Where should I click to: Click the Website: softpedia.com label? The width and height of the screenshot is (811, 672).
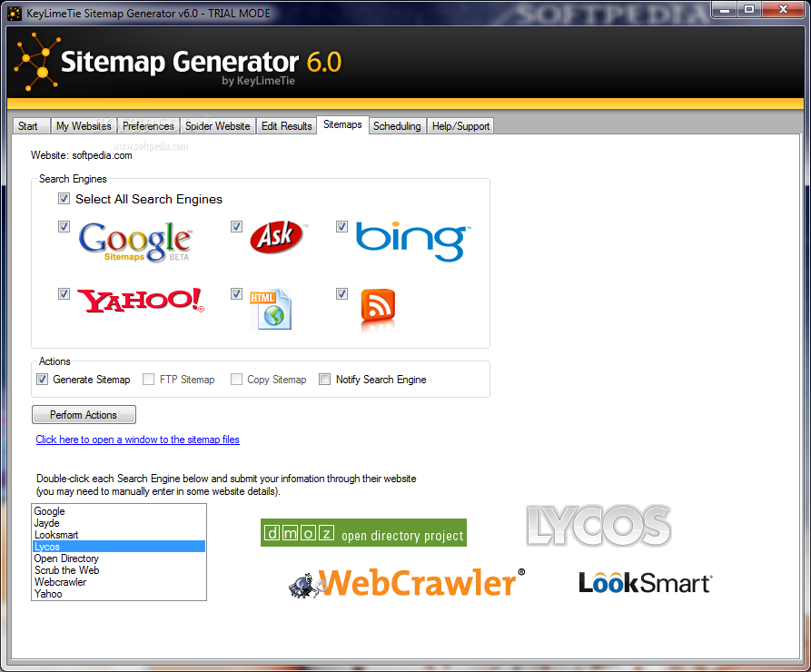[81, 155]
